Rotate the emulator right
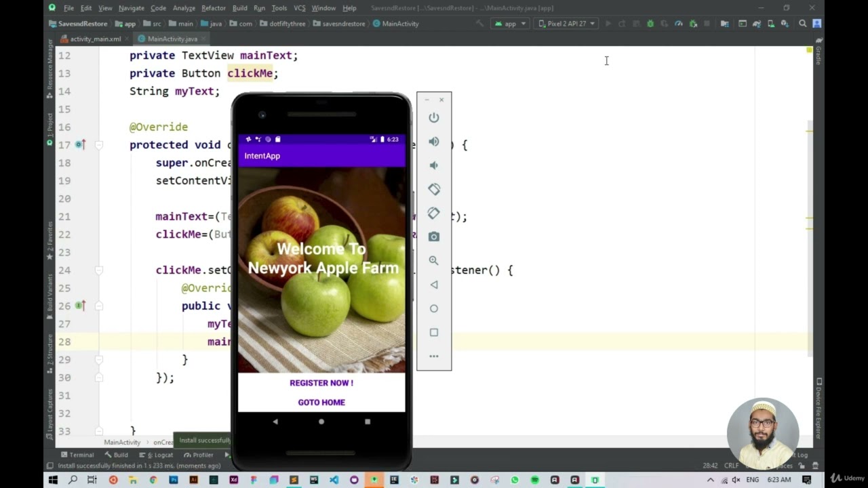The width and height of the screenshot is (868, 488). click(434, 213)
